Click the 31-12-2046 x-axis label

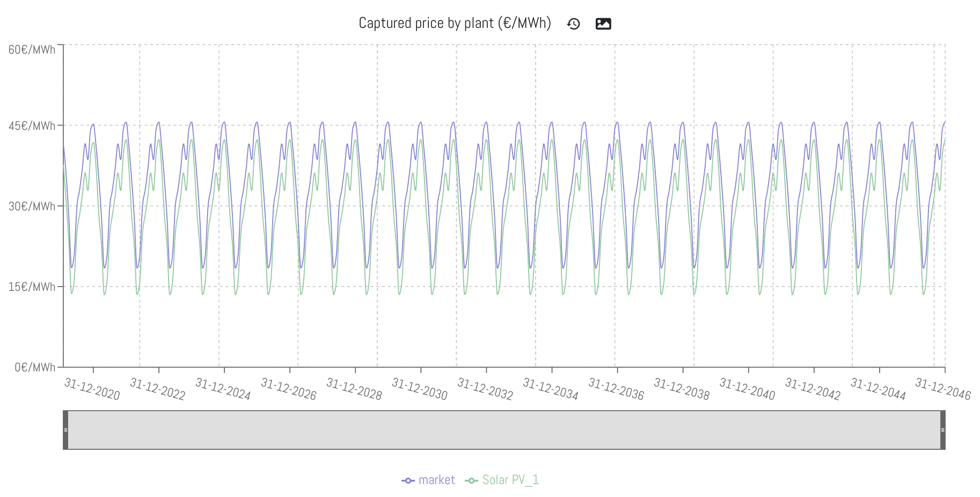click(x=942, y=389)
